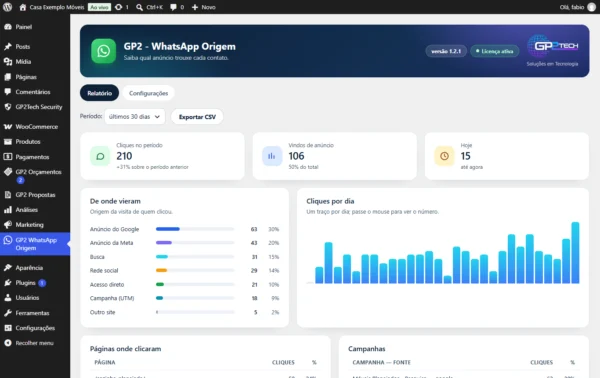Click the Usuários icon in sidebar
The width and height of the screenshot is (600, 378).
pos(8,298)
